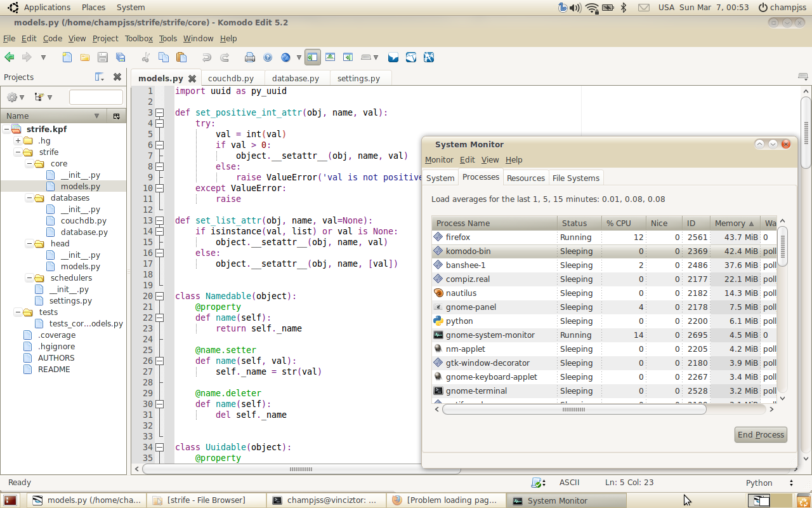
Task: Open the Resources tab in System Monitor
Action: (525, 178)
